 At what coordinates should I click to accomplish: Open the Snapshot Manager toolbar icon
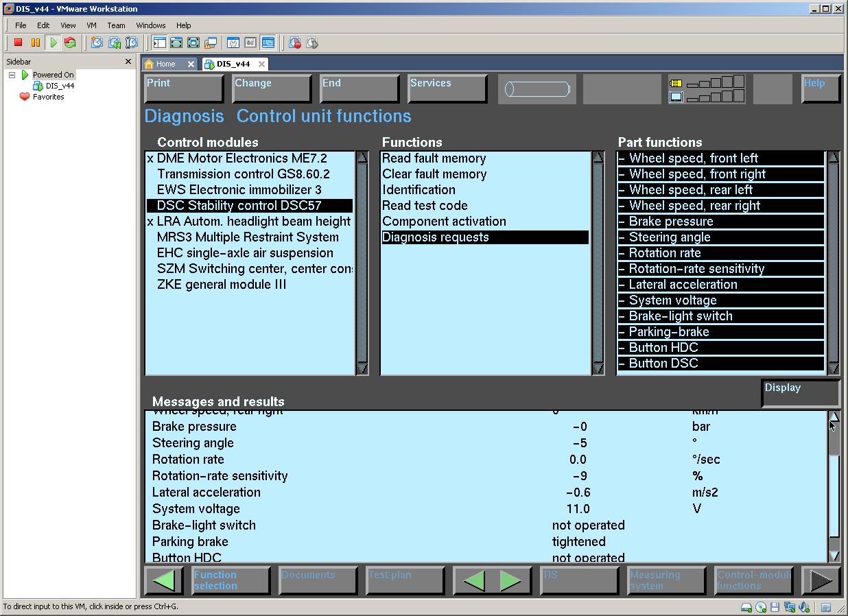point(132,43)
